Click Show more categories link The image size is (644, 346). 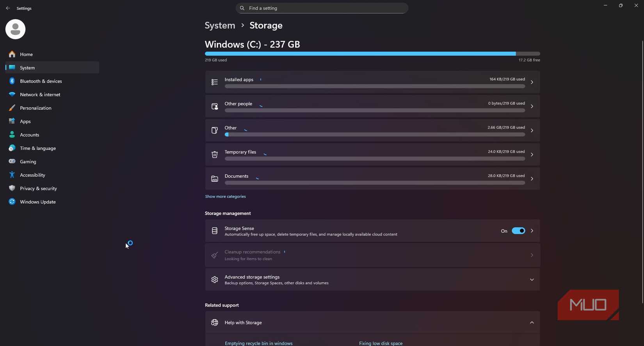pyautogui.click(x=226, y=197)
